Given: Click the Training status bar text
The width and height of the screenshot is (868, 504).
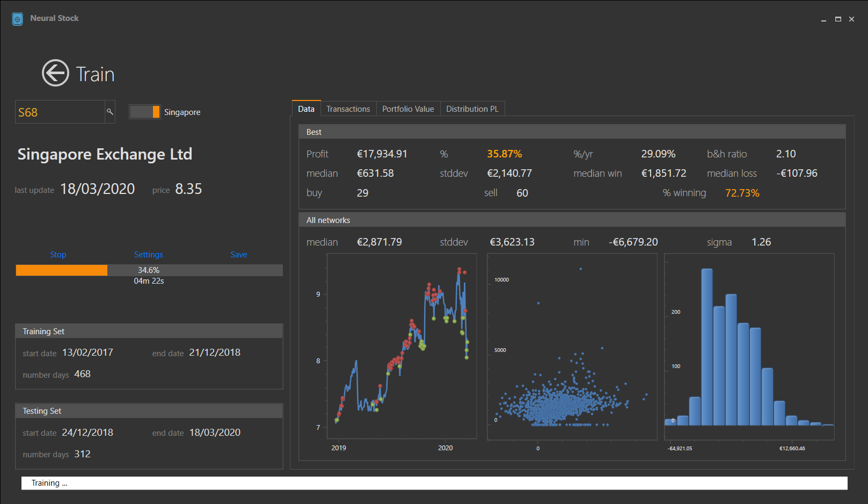Looking at the screenshot, I should 49,483.
